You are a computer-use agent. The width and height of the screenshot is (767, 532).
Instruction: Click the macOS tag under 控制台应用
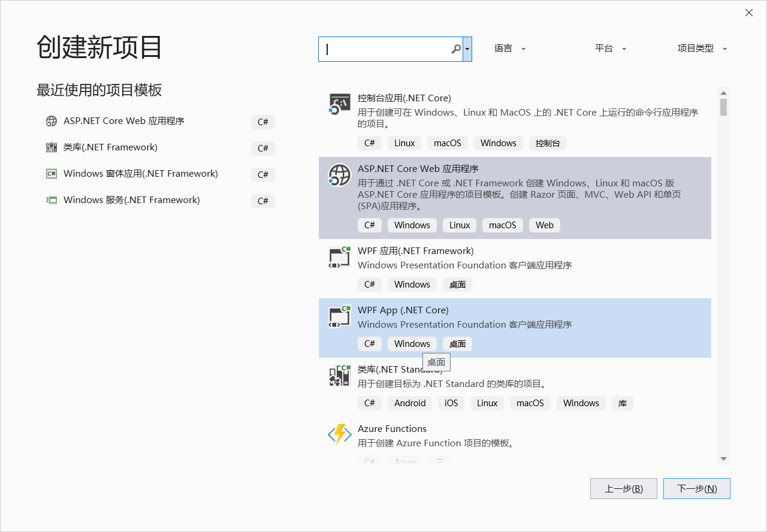coord(447,143)
